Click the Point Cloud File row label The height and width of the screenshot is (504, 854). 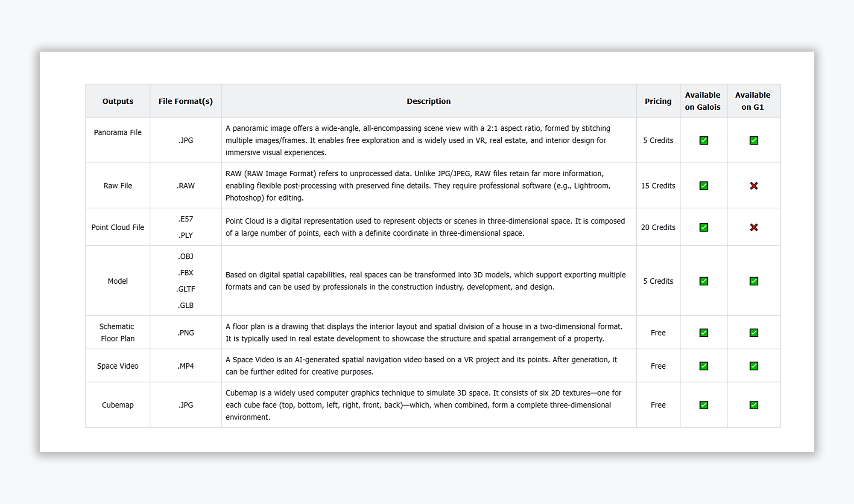[118, 227]
